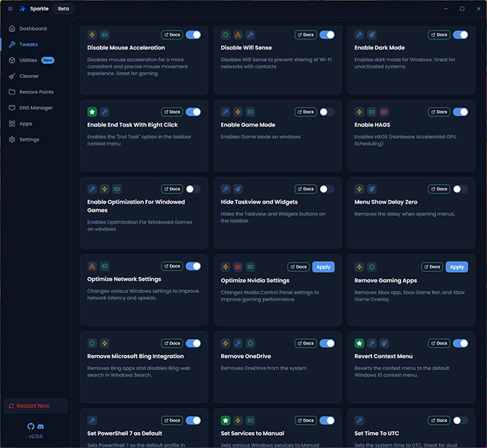
Task: Click green star badge on Enable End Task
Action: click(92, 112)
